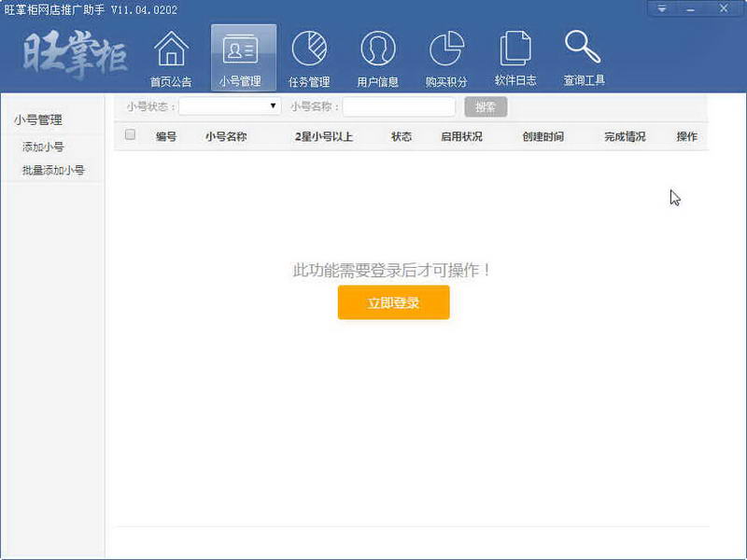Click the 创建时间 column header

point(543,136)
